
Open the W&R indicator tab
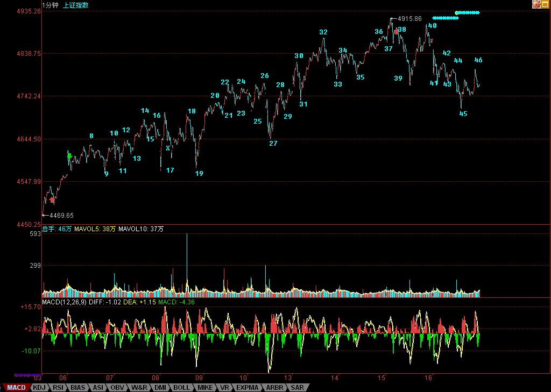pos(139,387)
